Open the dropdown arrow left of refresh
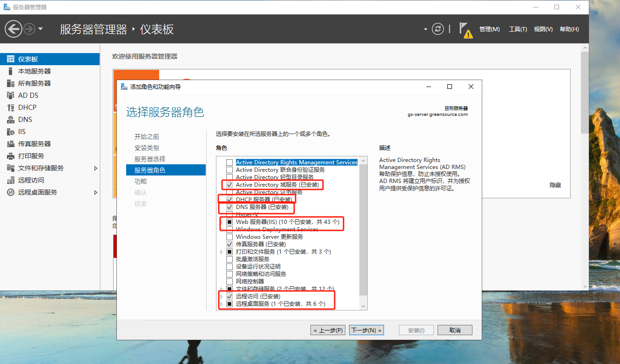 425,29
